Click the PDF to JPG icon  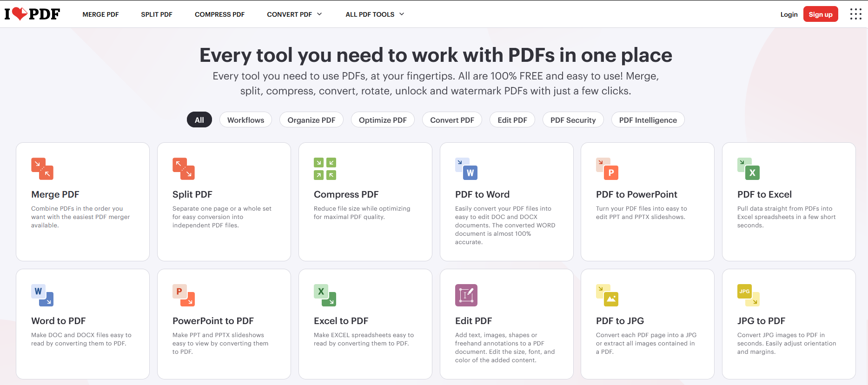click(607, 295)
